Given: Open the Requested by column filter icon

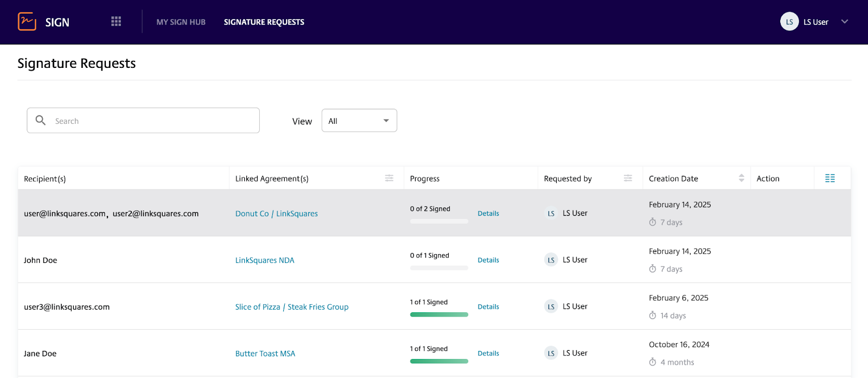Looking at the screenshot, I should pyautogui.click(x=628, y=178).
